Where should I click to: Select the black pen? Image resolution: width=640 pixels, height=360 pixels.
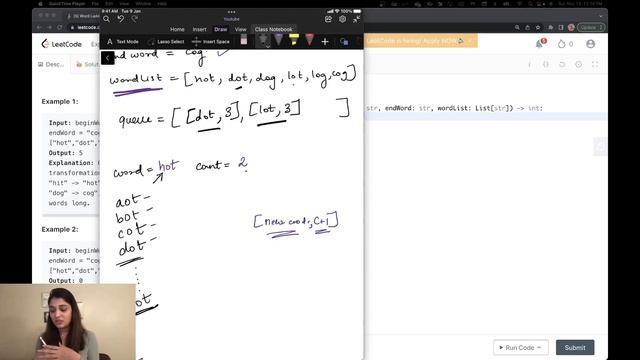click(x=263, y=40)
